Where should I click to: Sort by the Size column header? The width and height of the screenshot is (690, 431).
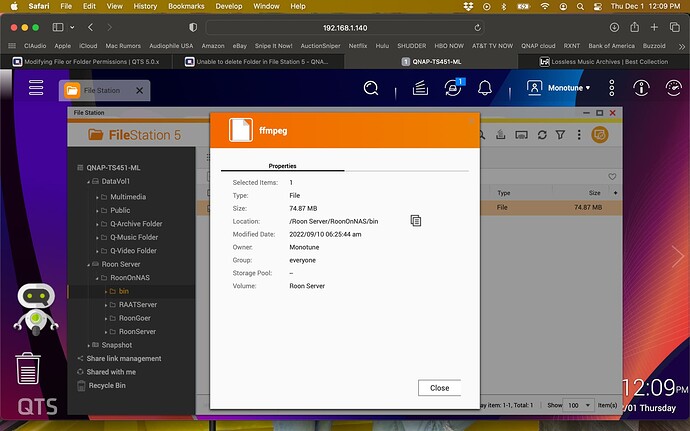(x=594, y=193)
